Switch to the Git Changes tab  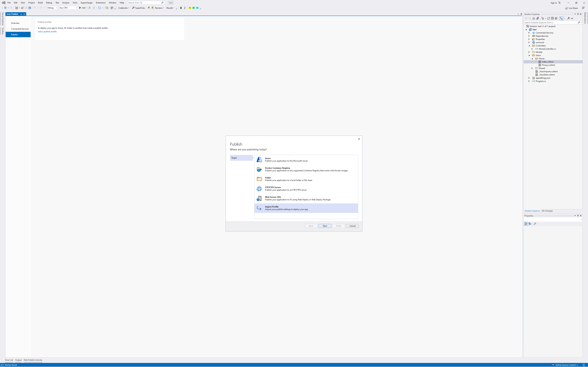pyautogui.click(x=547, y=211)
